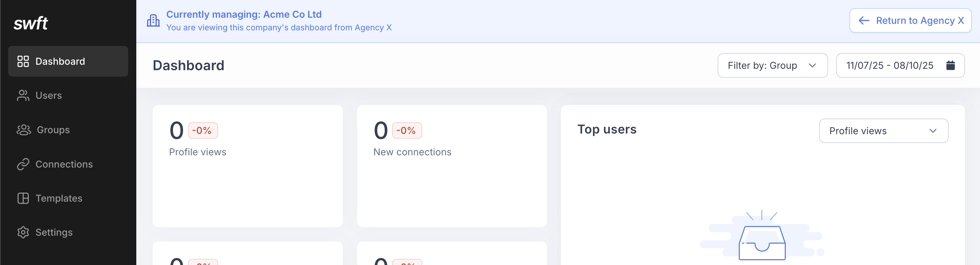
Task: Click the swft logo
Action: pos(31,24)
